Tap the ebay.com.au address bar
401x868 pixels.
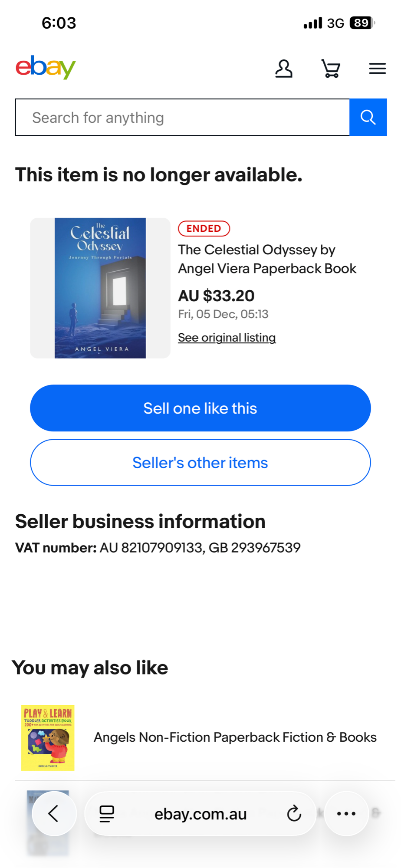pyautogui.click(x=200, y=814)
